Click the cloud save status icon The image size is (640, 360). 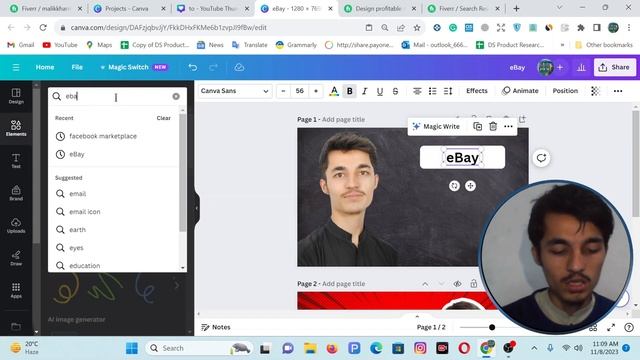[x=239, y=67]
